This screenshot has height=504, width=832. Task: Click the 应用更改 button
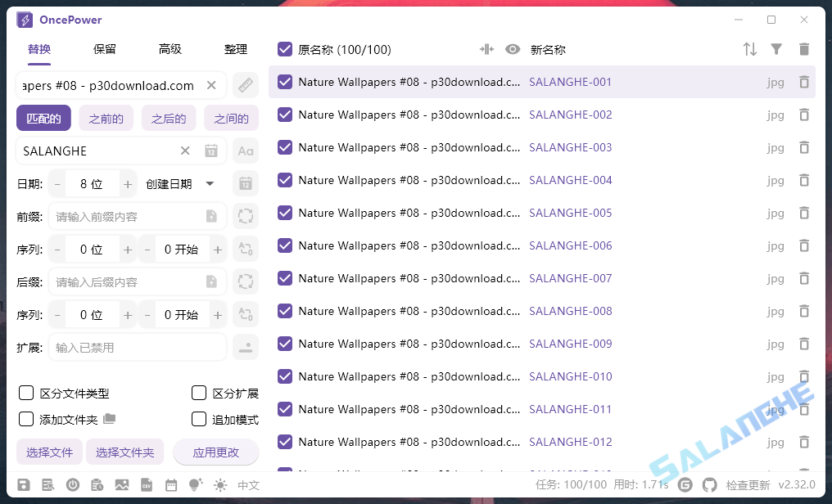click(216, 452)
